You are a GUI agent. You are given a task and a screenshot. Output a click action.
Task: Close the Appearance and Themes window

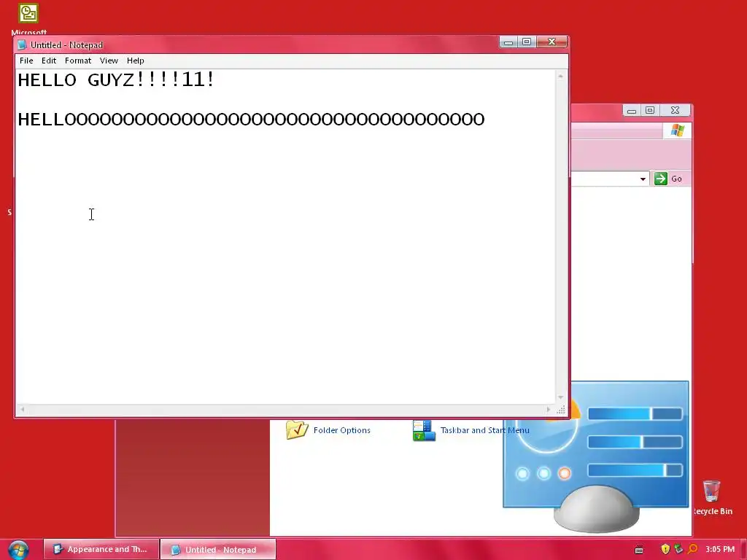point(675,111)
